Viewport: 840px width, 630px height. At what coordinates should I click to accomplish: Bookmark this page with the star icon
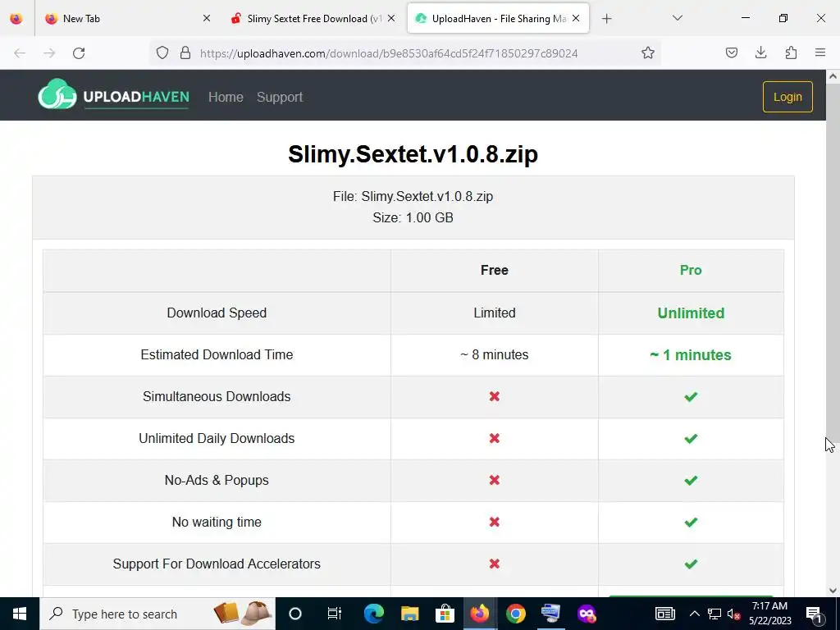point(648,53)
